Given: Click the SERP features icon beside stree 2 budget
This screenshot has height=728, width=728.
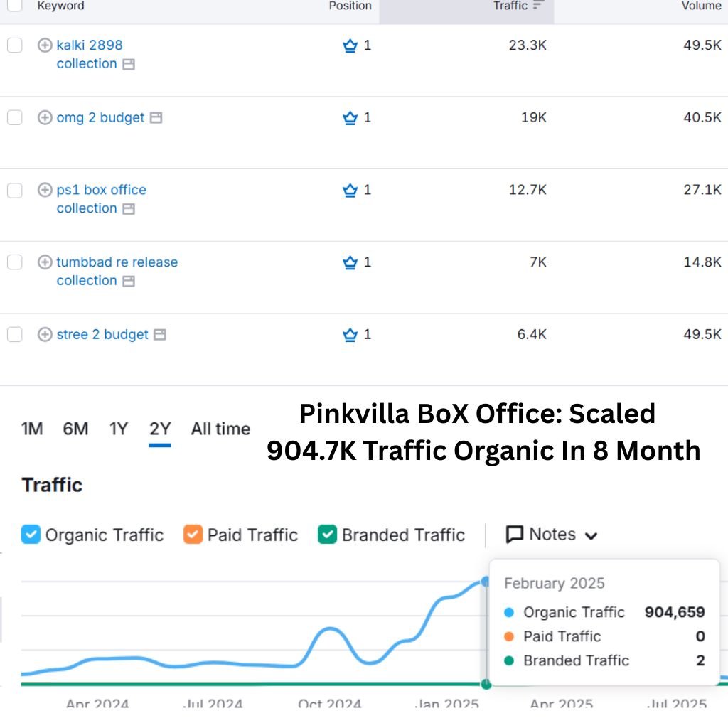Looking at the screenshot, I should pos(159,334).
